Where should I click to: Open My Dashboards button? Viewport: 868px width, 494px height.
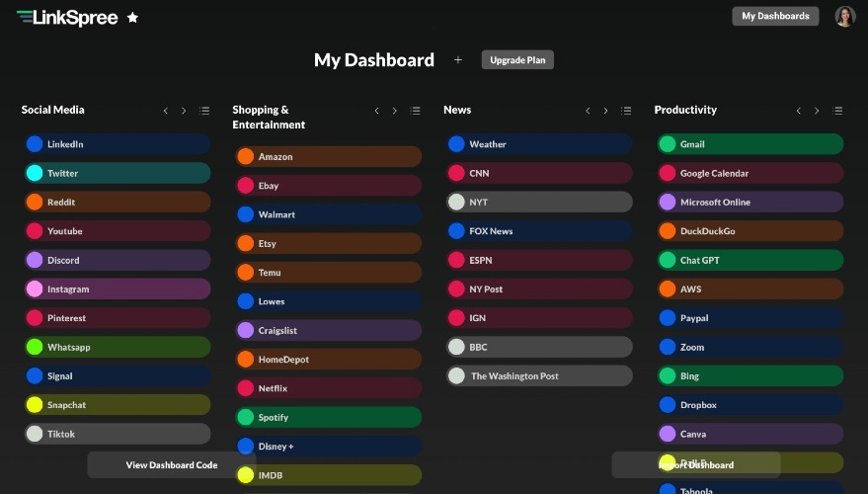(x=775, y=16)
